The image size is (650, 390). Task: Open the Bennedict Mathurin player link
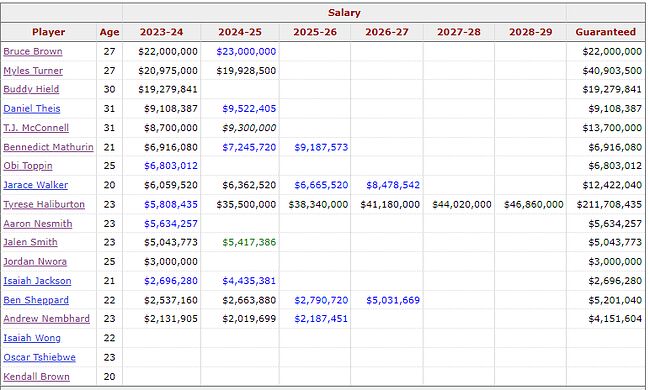(49, 147)
